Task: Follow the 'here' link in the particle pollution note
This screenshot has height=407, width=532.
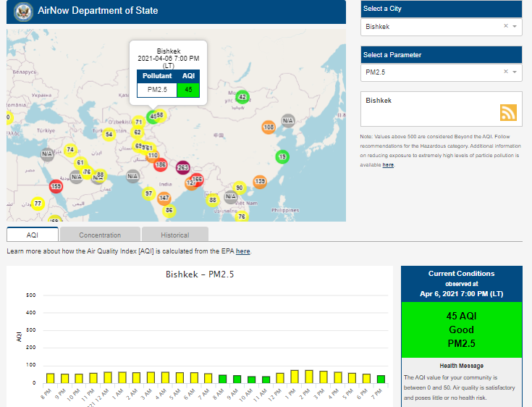Action: pyautogui.click(x=388, y=165)
